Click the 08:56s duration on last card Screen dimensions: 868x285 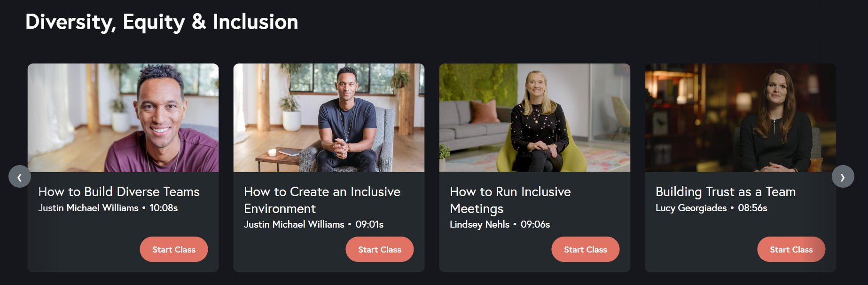point(752,208)
